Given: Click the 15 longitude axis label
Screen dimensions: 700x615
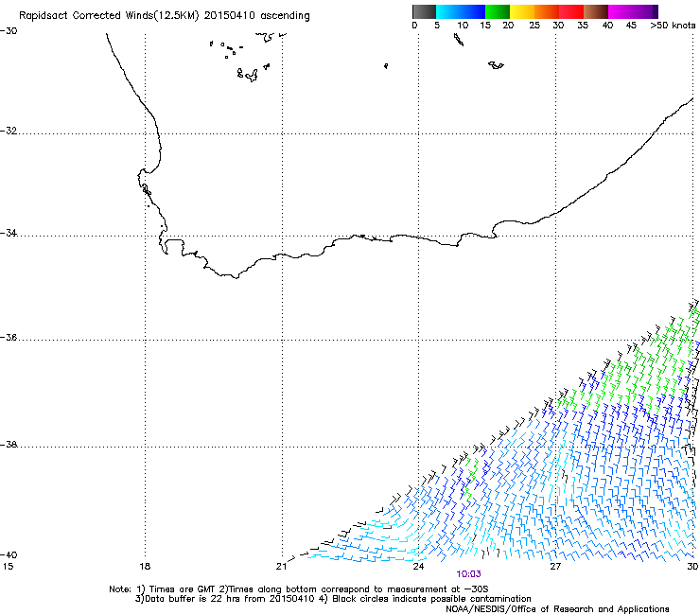Looking at the screenshot, I should pyautogui.click(x=8, y=567).
